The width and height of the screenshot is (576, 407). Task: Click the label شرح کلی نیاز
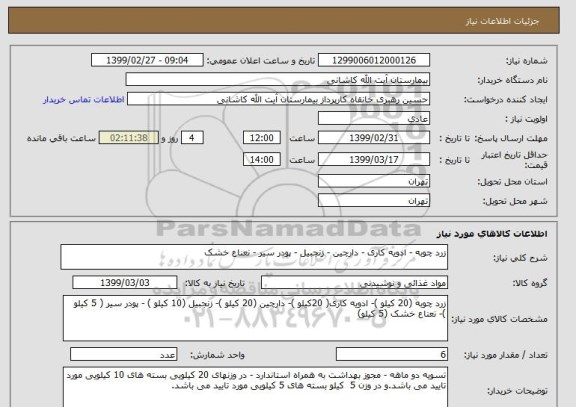tap(520, 257)
